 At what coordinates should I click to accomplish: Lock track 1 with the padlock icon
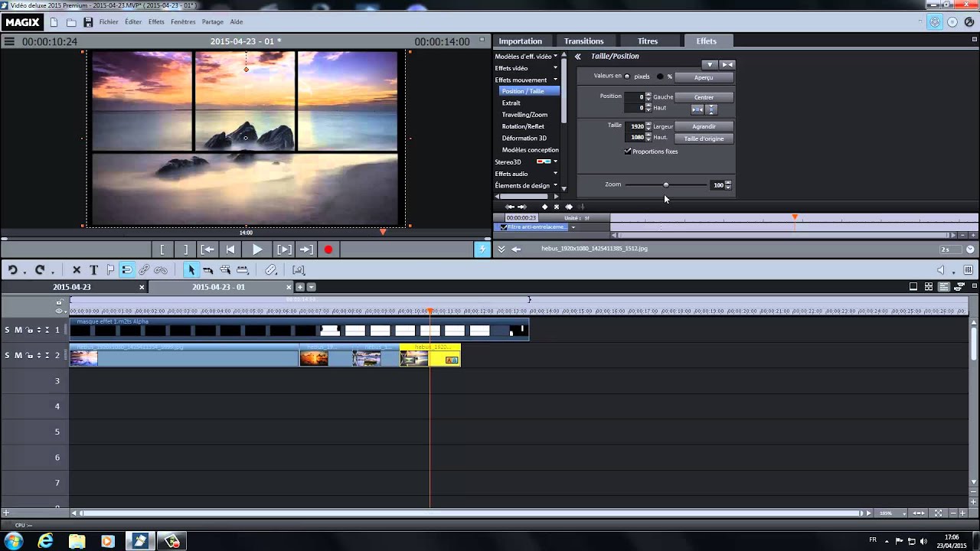pos(28,330)
